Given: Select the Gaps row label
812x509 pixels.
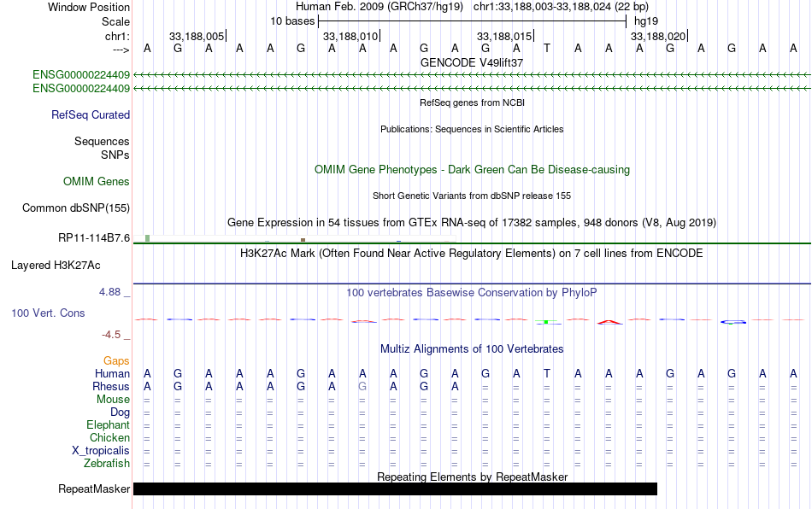Looking at the screenshot, I should (116, 360).
